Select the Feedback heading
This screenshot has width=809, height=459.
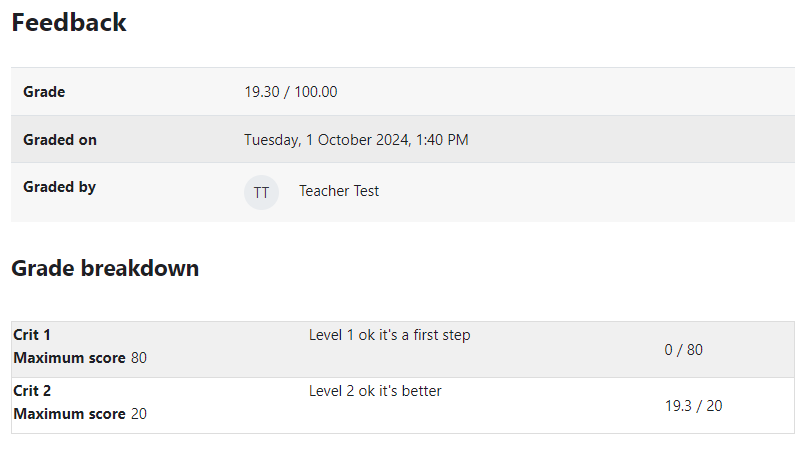[x=69, y=22]
